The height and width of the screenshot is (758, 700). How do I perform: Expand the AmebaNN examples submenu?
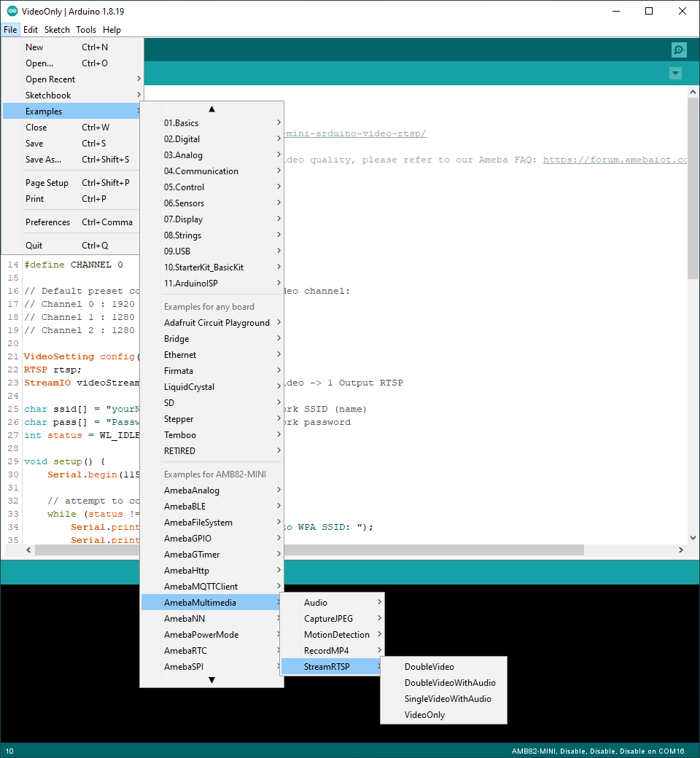[184, 619]
